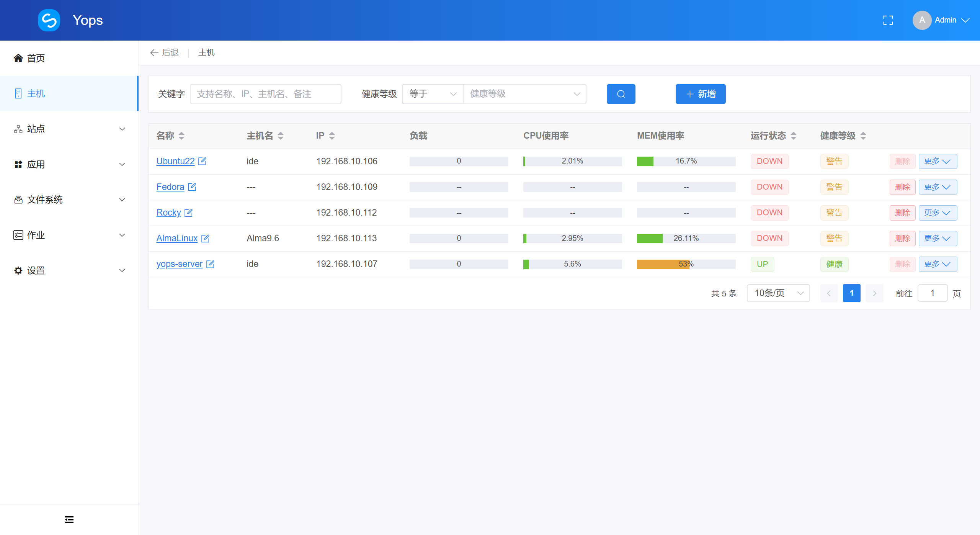Click page 1 in the pagination
980x535 pixels.
851,293
